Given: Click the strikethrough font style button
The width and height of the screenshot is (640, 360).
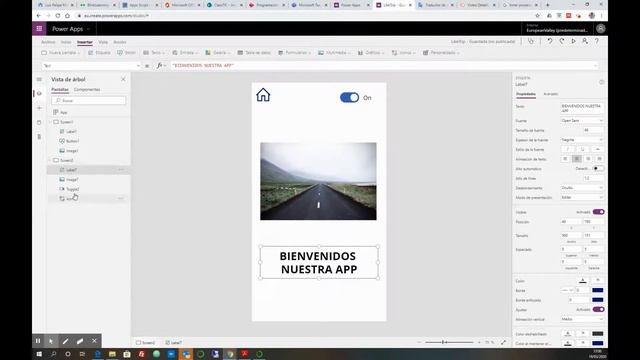Looking at the screenshot, I should tap(598, 149).
